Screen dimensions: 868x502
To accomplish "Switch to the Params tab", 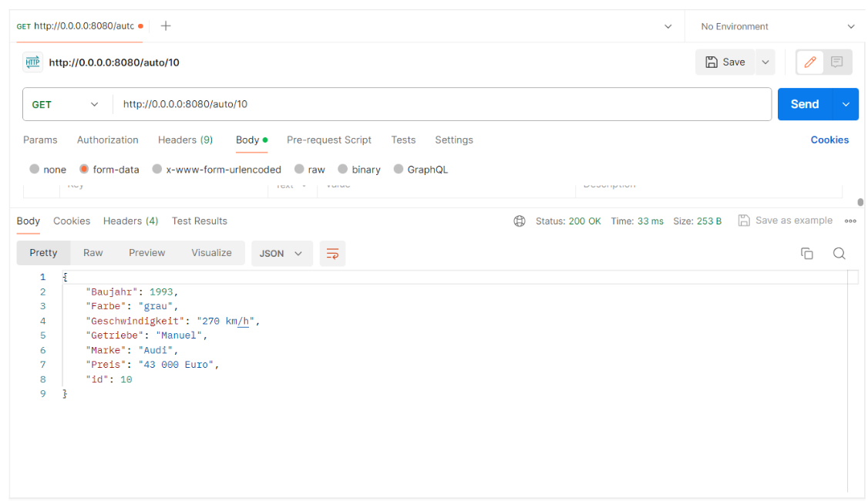I will [40, 140].
